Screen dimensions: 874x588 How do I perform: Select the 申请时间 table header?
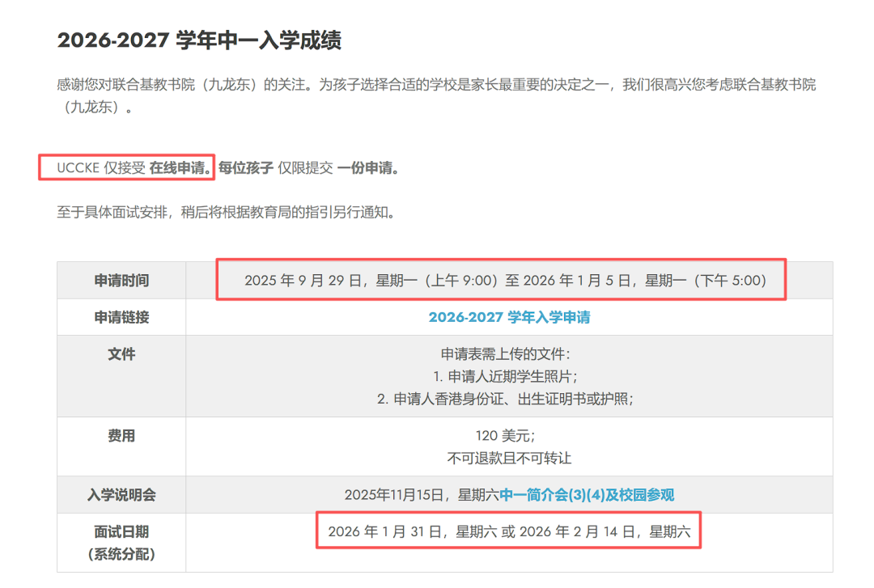[121, 281]
